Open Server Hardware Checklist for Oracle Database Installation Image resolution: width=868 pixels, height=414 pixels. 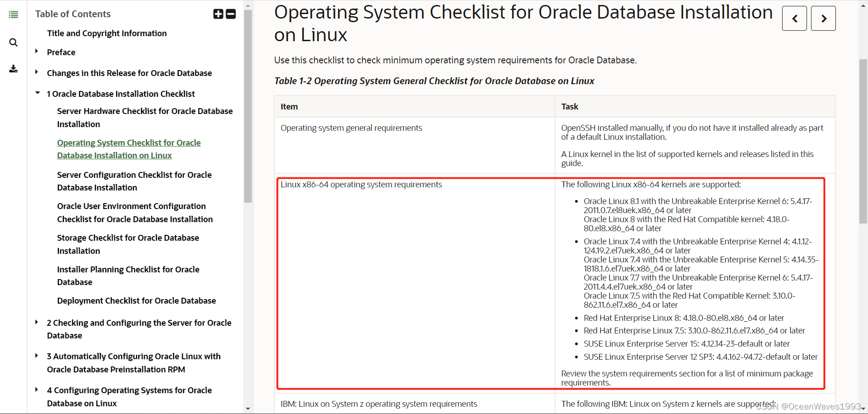[x=145, y=118]
